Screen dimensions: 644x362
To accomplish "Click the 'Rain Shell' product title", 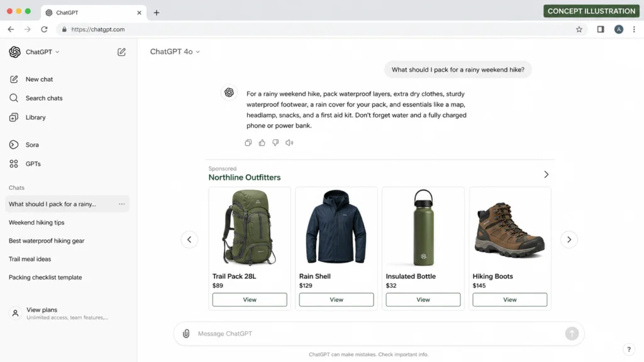I will pyautogui.click(x=314, y=277).
